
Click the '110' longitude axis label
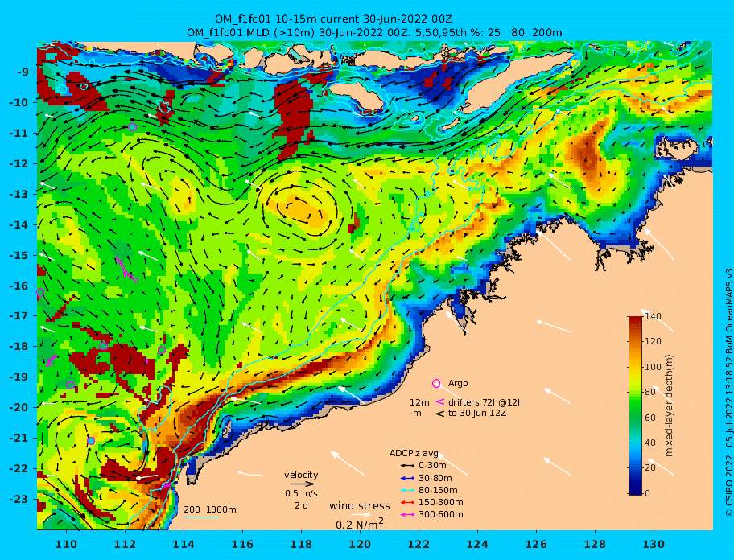67,545
